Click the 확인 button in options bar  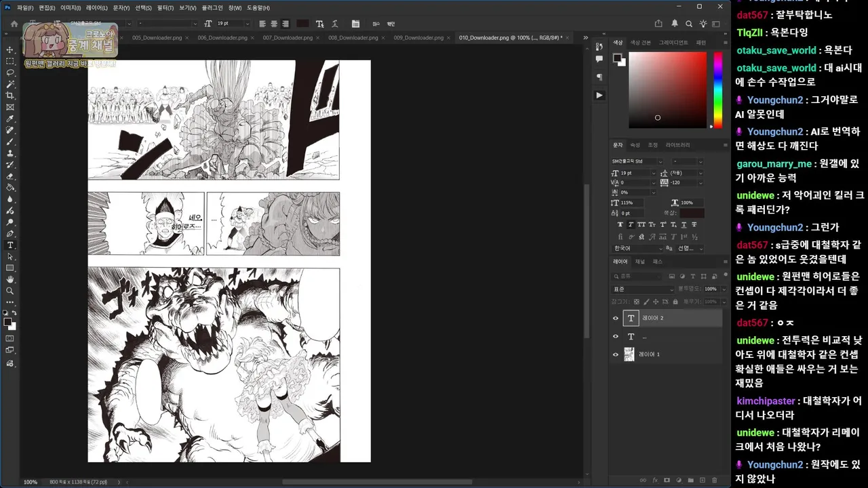[x=391, y=24]
